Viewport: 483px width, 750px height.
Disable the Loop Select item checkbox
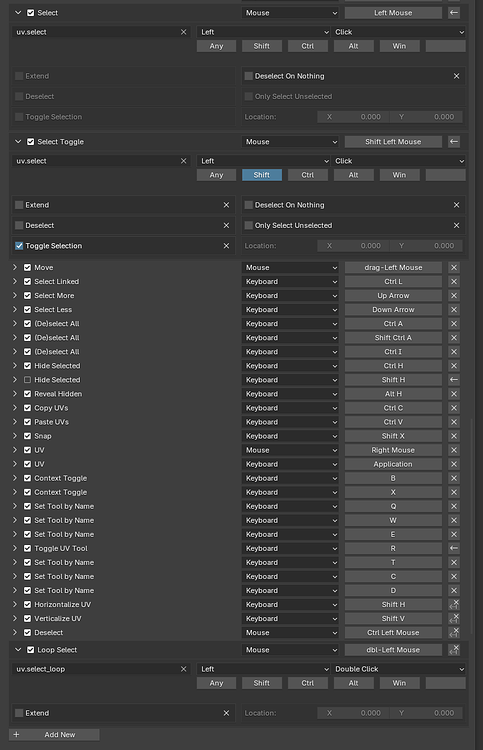[31, 650]
